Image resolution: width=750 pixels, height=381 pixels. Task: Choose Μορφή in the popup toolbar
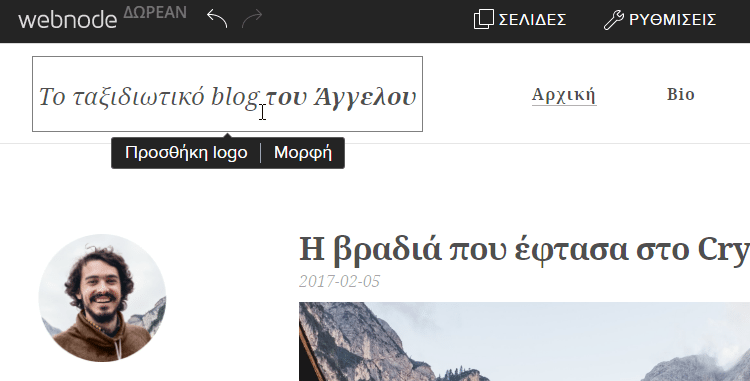pos(303,153)
